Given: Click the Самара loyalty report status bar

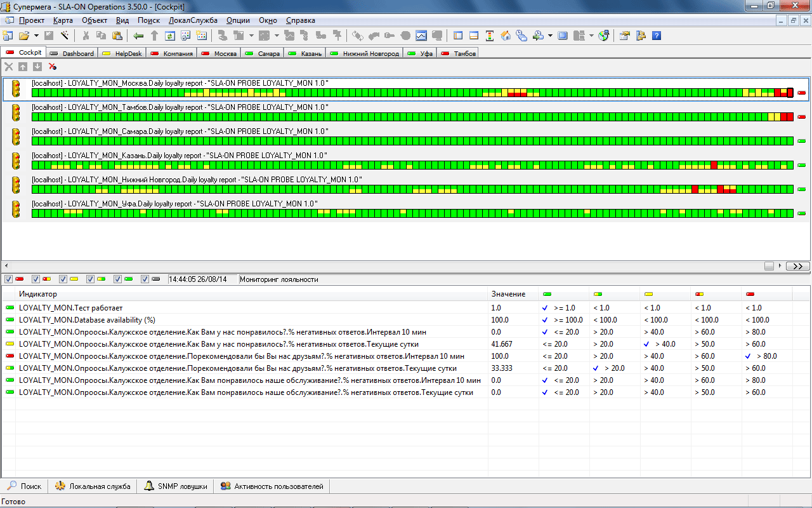Looking at the screenshot, I should coord(412,140).
